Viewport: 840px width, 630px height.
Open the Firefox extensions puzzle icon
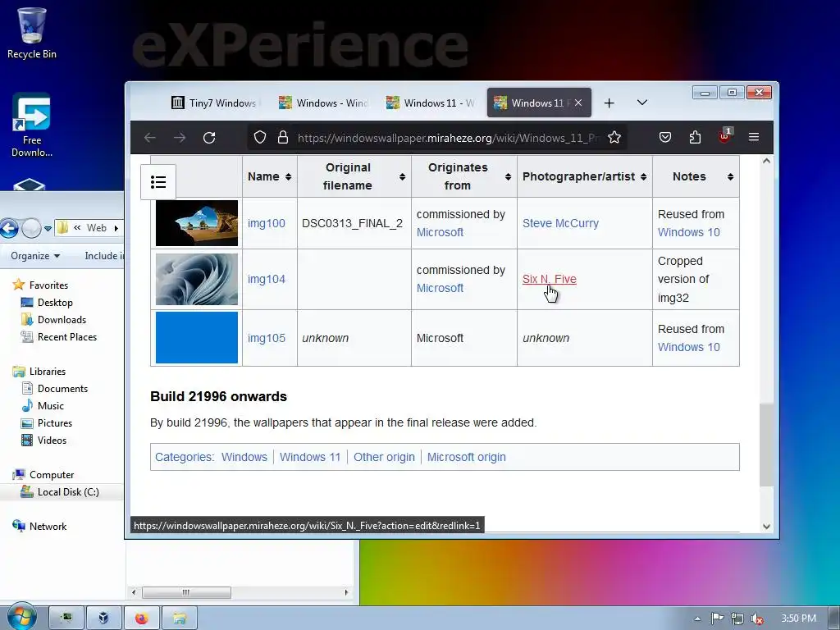point(695,138)
